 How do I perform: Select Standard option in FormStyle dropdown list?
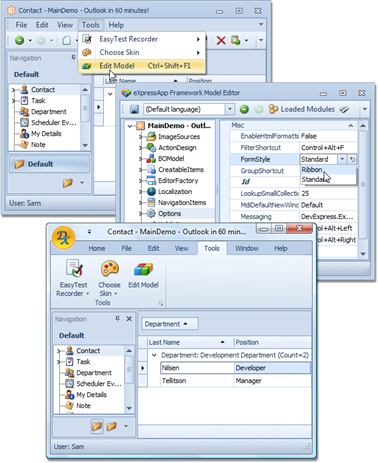[328, 179]
